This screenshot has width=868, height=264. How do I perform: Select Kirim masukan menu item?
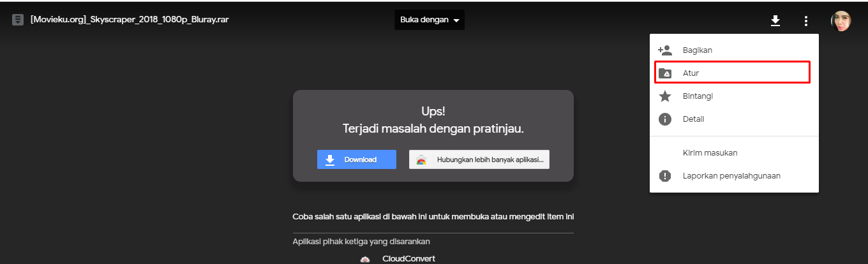click(734, 153)
